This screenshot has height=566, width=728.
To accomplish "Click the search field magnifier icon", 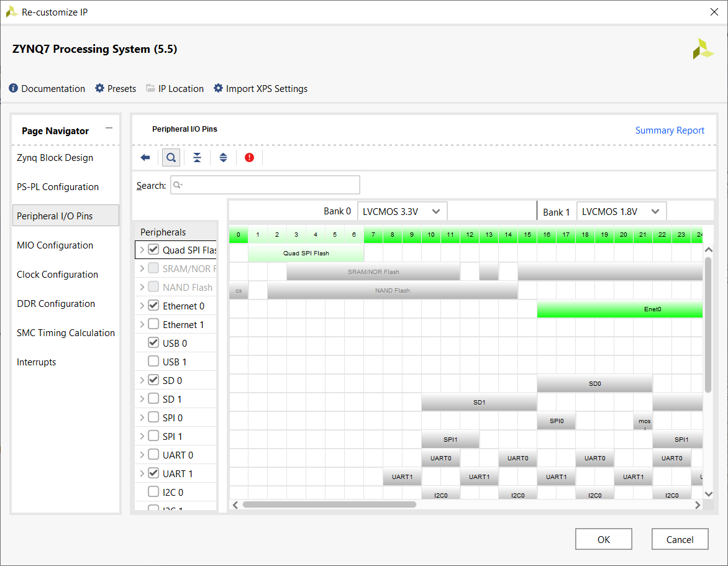I will 178,185.
